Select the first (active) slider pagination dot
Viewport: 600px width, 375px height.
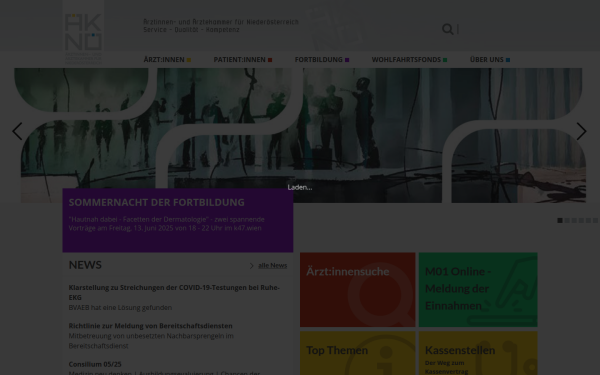tap(560, 220)
